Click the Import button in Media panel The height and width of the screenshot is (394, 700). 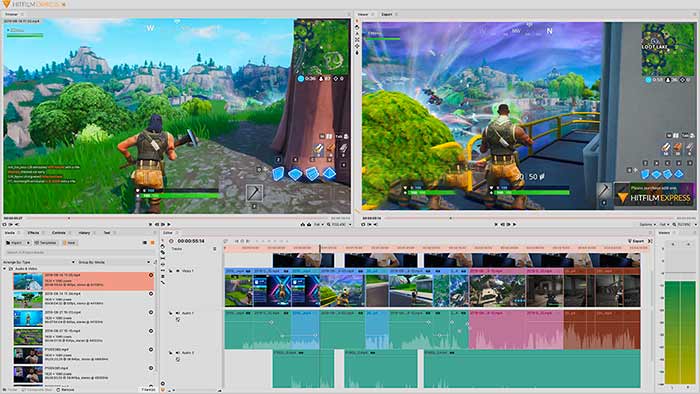[14, 243]
